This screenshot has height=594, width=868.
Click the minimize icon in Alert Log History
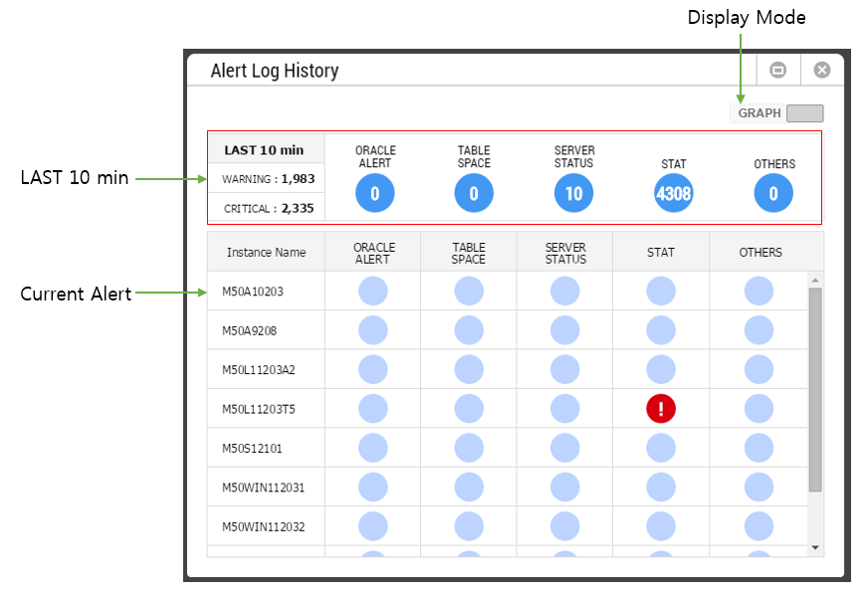[x=777, y=70]
